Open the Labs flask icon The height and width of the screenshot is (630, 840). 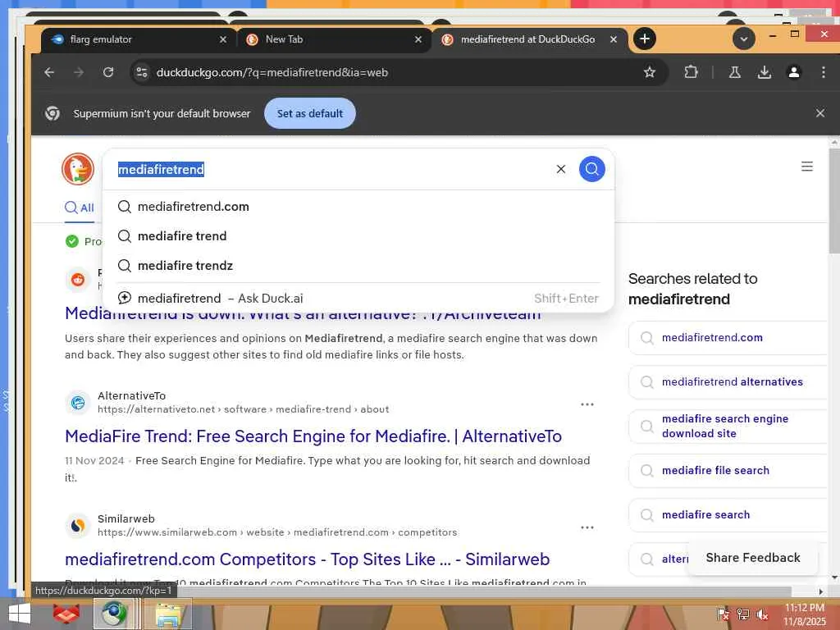tap(734, 72)
